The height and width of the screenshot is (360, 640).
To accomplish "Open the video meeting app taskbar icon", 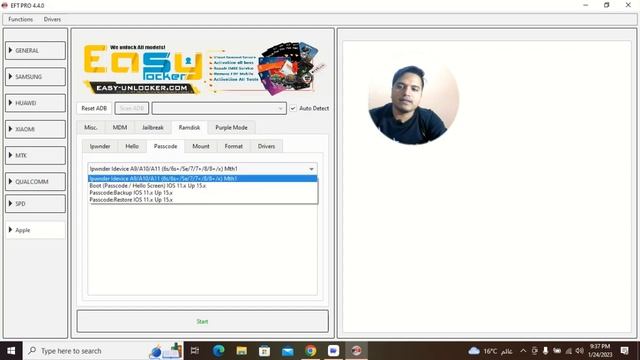I will [333, 351].
